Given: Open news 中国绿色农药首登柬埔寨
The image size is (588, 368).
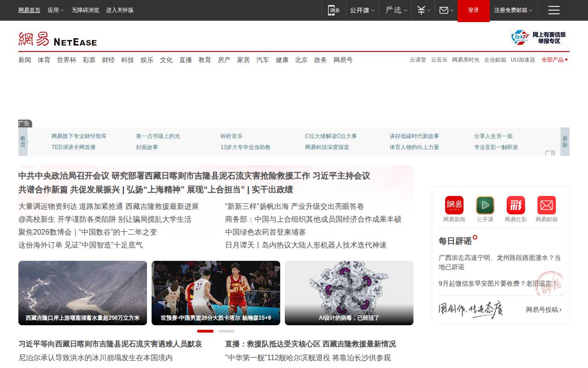Looking at the screenshot, I should (x=266, y=232).
